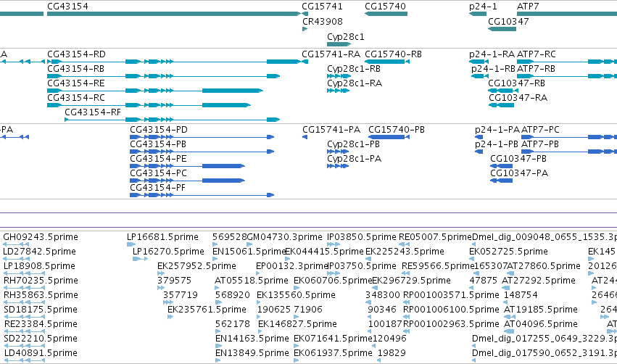The image size is (617, 364).
Task: Select Dmel_dig_017255_0649_3229 feature label
Action: pyautogui.click(x=544, y=339)
